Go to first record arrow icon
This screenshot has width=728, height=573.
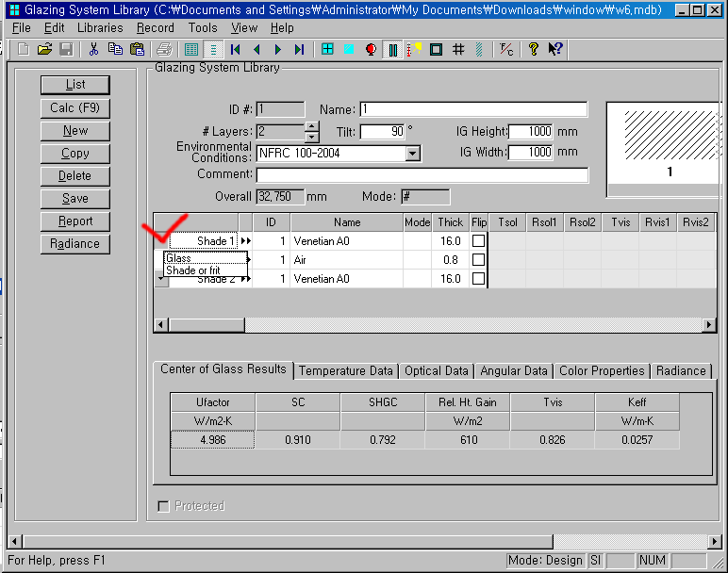coord(235,49)
